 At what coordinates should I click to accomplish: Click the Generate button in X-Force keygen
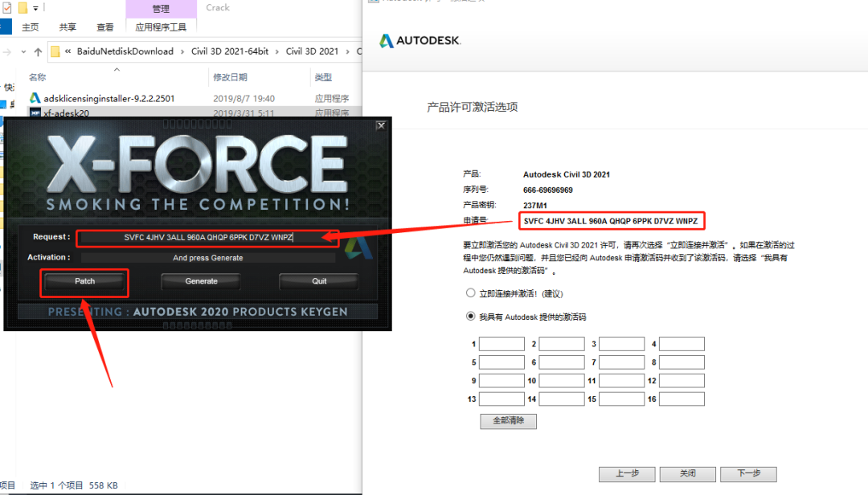click(201, 281)
